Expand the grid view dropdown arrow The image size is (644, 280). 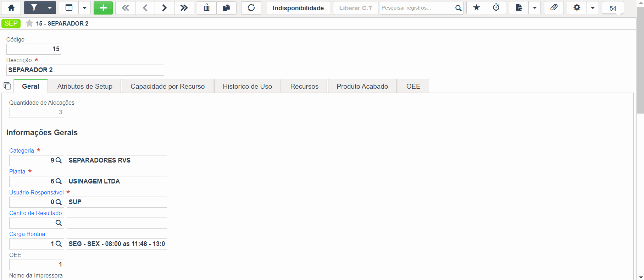(x=84, y=8)
